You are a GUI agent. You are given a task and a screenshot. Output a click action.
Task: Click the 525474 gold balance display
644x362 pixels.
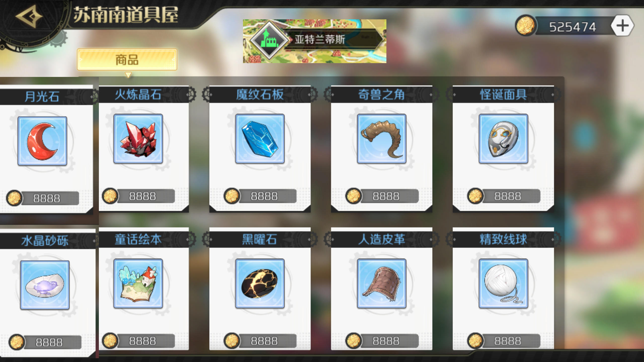coord(573,27)
